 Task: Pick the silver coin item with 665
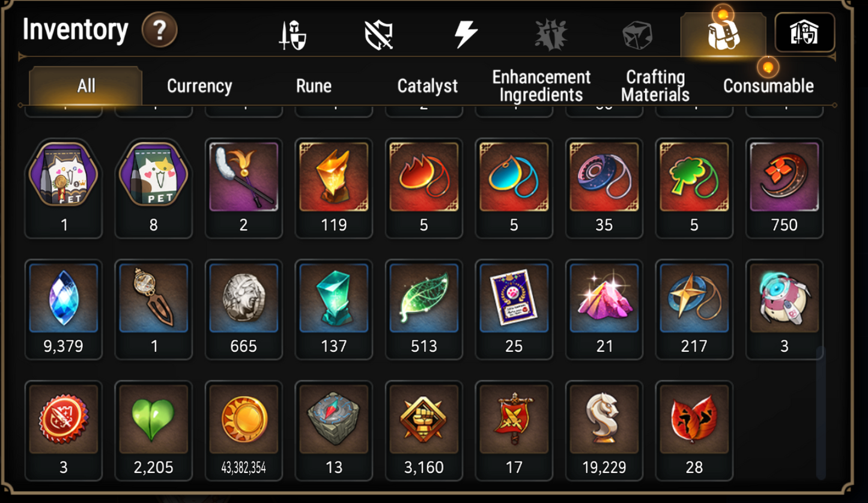coord(244,310)
